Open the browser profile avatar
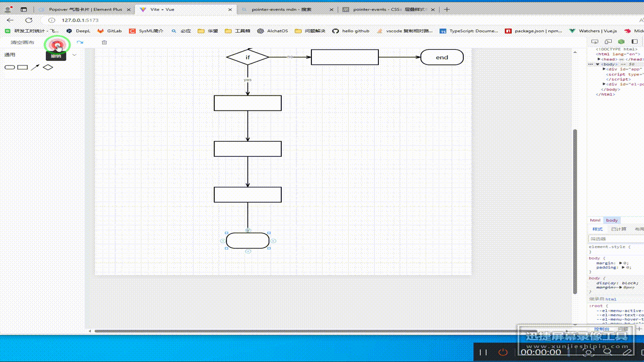Screen dimensions: 644x362 click(x=8, y=9)
